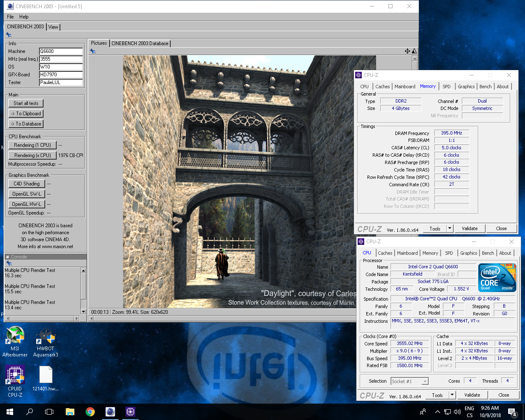Run the C4D Shading test
The image size is (525, 420).
tap(27, 184)
